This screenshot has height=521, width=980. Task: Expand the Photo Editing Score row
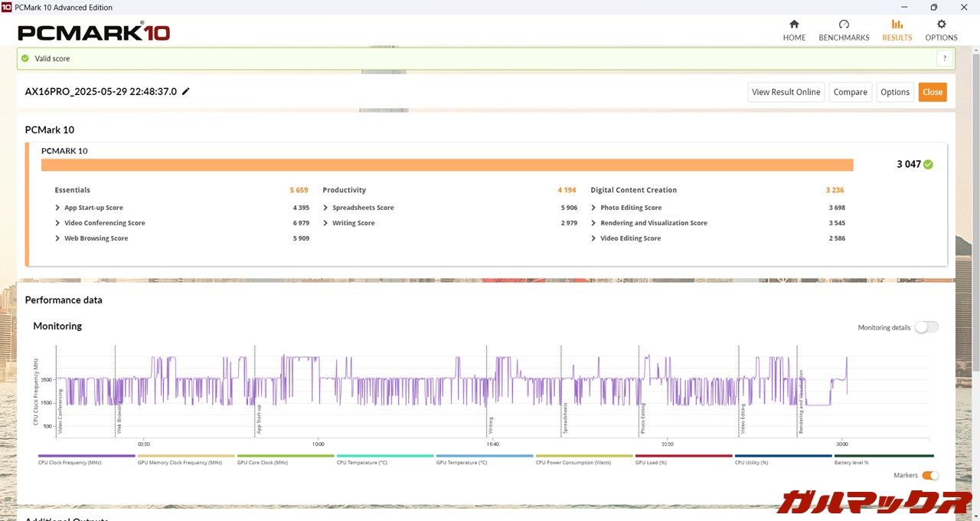click(593, 208)
